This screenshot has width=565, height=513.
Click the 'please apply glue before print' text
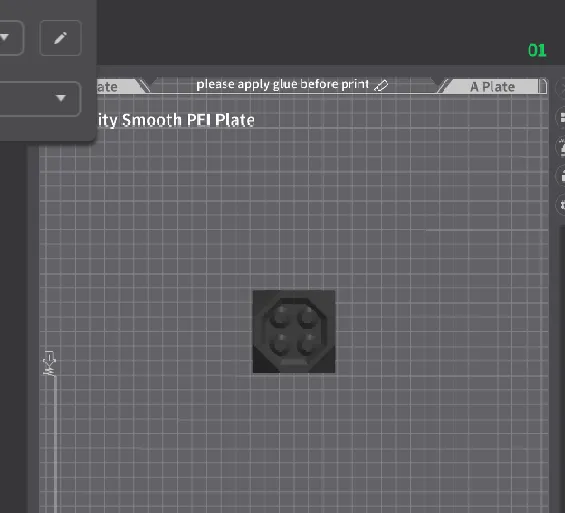pos(282,84)
